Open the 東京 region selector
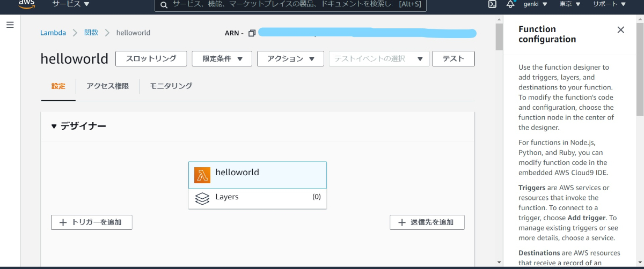The height and width of the screenshot is (269, 644). (570, 4)
